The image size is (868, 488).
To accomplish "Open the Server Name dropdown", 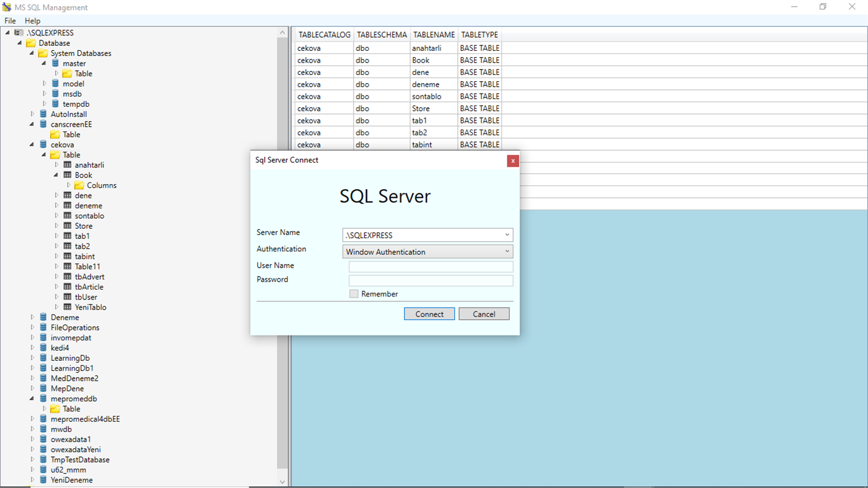I will (x=507, y=235).
